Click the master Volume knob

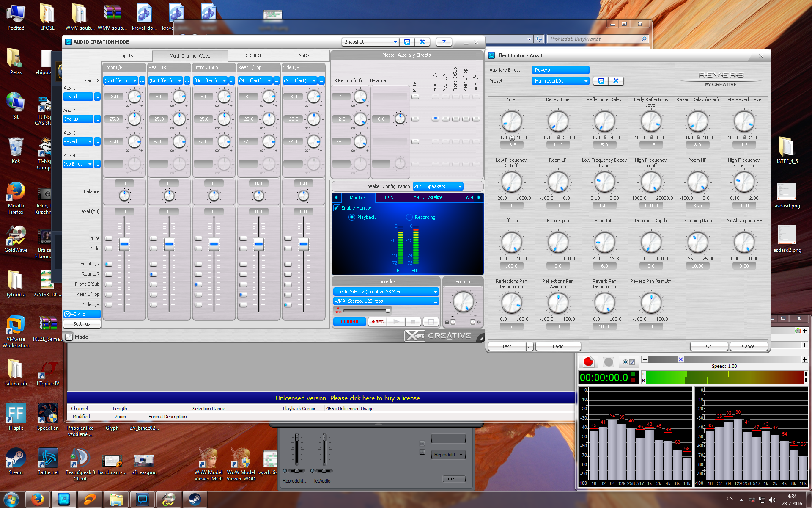click(463, 302)
